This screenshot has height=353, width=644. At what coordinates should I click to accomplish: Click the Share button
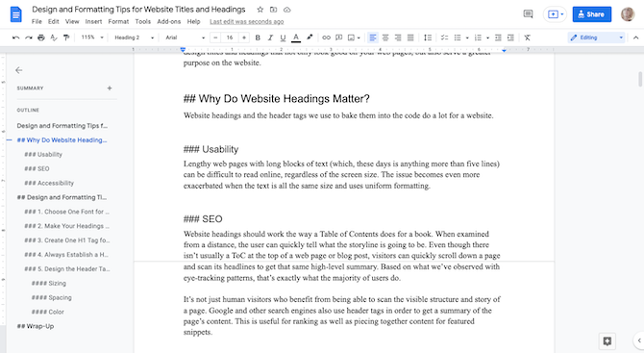pyautogui.click(x=592, y=14)
